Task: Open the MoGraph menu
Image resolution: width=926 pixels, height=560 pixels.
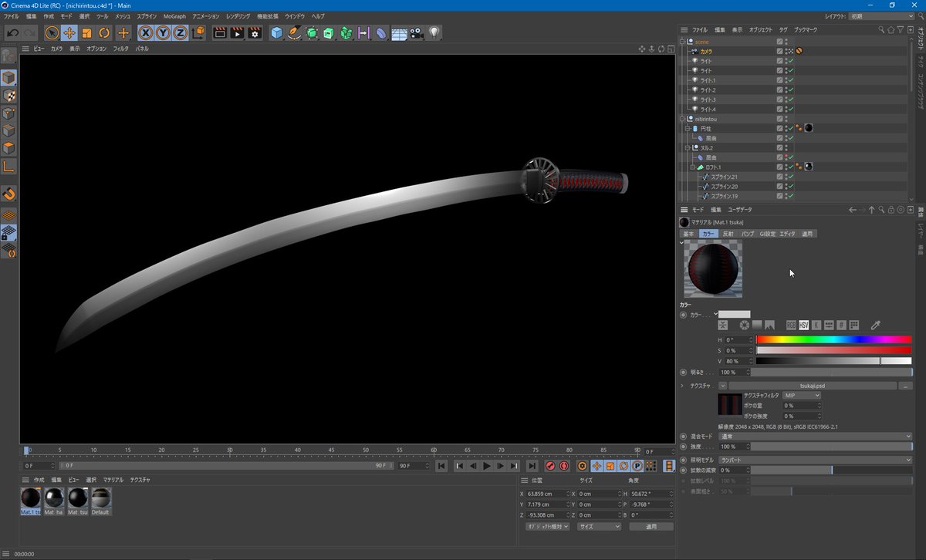Action: click(x=174, y=16)
